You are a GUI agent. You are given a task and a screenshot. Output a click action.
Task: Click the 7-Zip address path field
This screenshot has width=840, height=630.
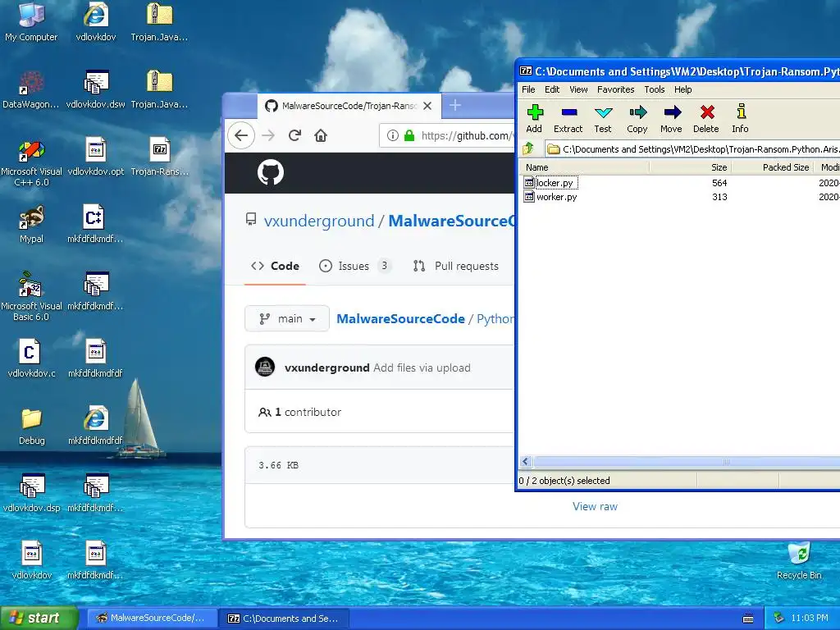point(692,149)
